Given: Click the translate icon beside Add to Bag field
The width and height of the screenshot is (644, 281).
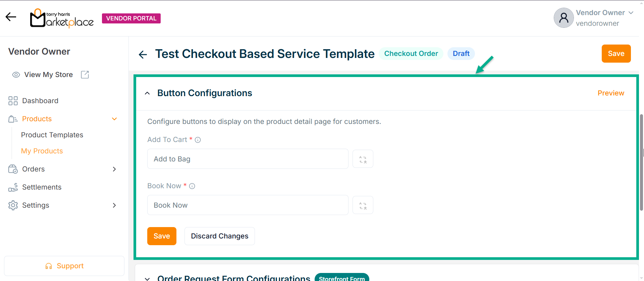Looking at the screenshot, I should tap(363, 159).
